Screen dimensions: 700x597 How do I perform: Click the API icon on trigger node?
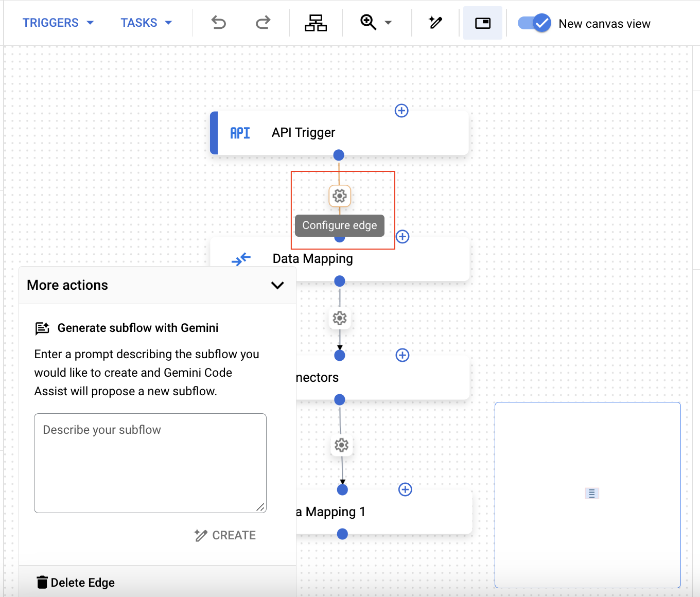tap(240, 133)
